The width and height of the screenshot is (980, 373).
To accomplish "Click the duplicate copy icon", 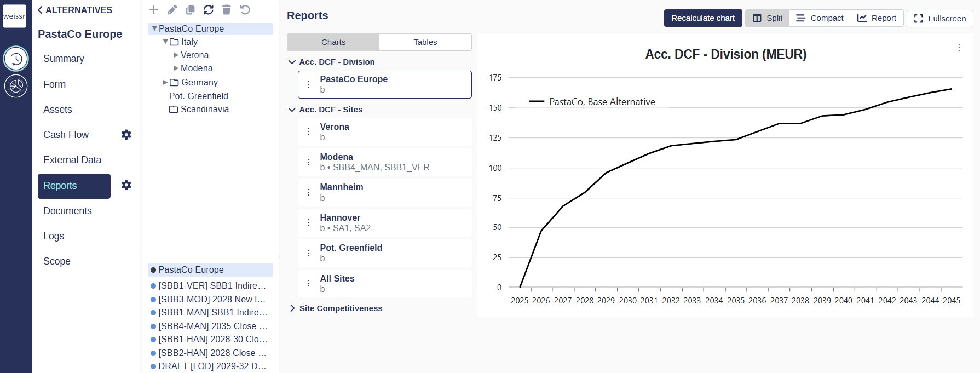I will pos(190,10).
